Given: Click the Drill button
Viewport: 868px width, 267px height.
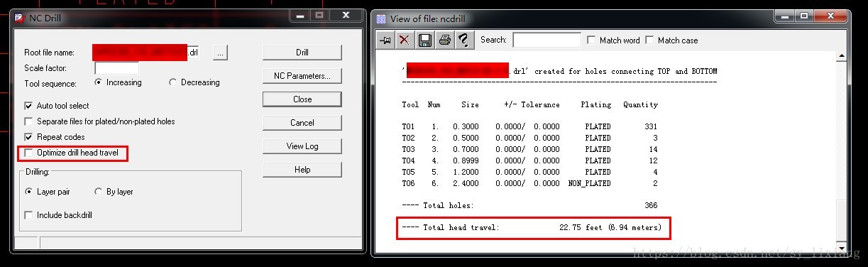Looking at the screenshot, I should pos(302,53).
